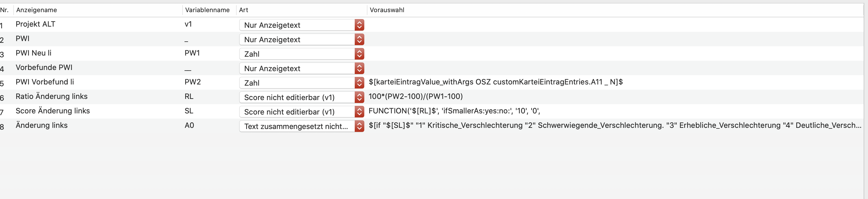This screenshot has width=868, height=199.
Task: Select the 'Ratio Änderung links' display name cell
Action: [52, 97]
